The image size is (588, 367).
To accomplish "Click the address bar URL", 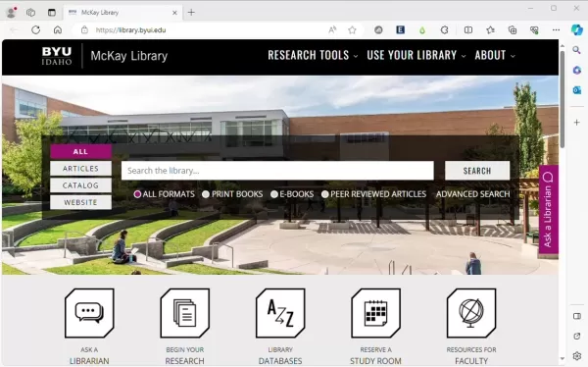I will [x=130, y=30].
